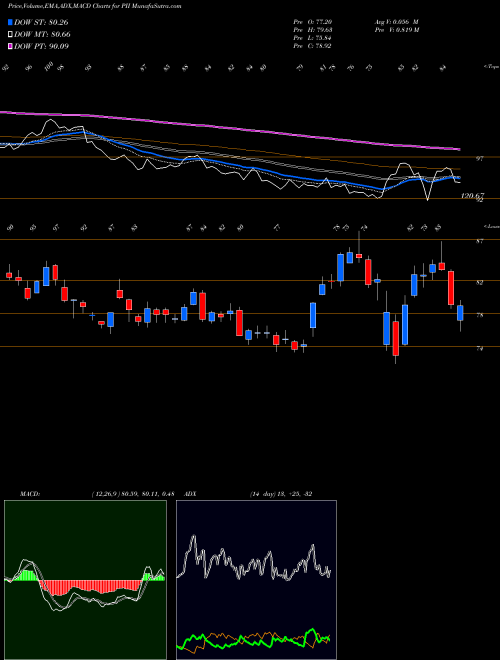The image size is (500, 660).
Task: Click the magenta DOW PT legend swatch
Action: pyautogui.click(x=10, y=46)
